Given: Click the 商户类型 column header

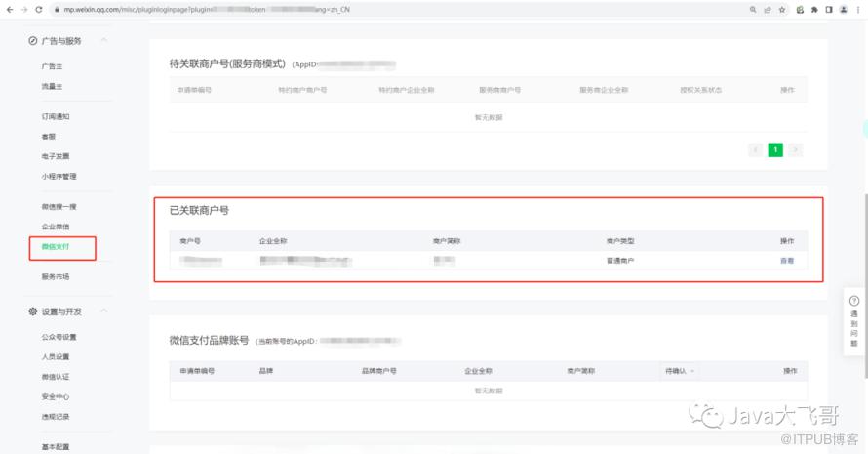Looking at the screenshot, I should point(620,241).
